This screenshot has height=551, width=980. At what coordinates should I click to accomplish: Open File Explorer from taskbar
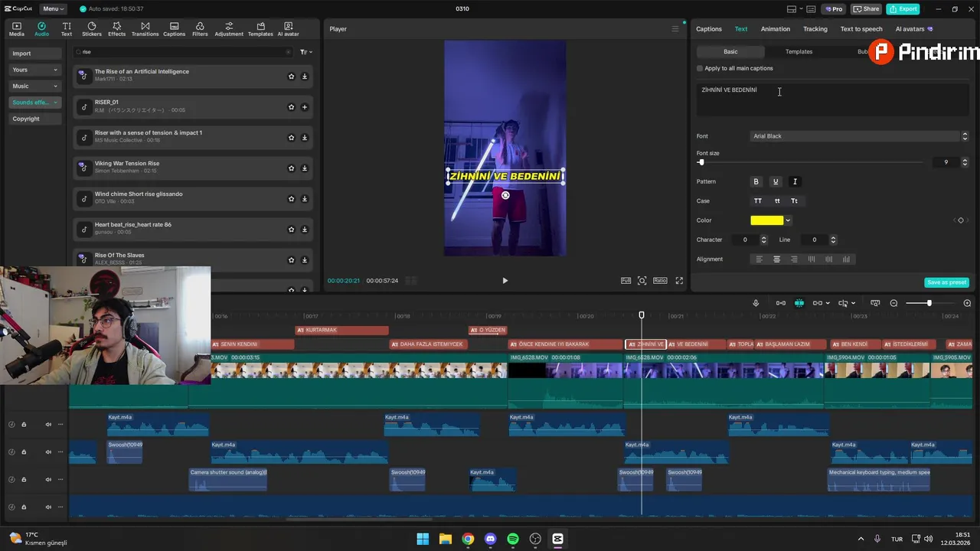[446, 539]
